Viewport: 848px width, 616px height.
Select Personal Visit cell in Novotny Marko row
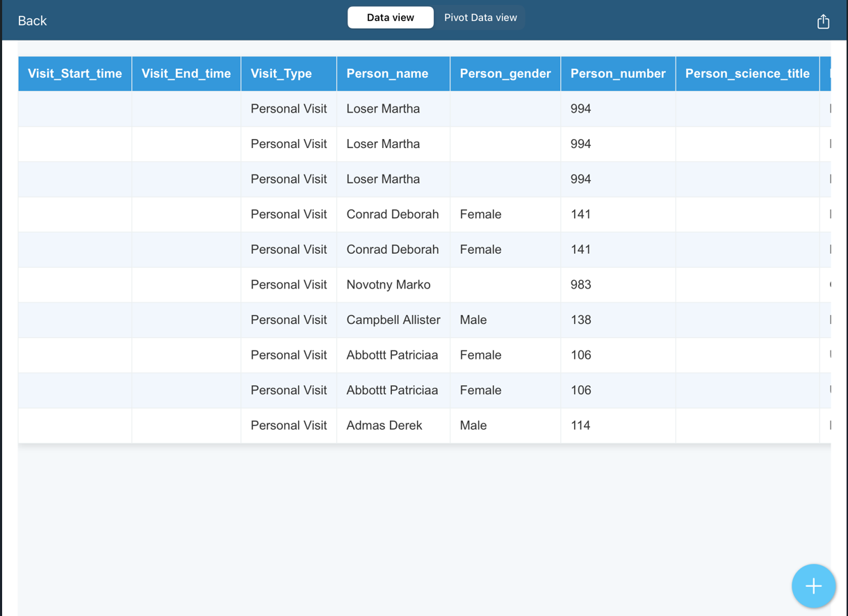[x=288, y=285]
